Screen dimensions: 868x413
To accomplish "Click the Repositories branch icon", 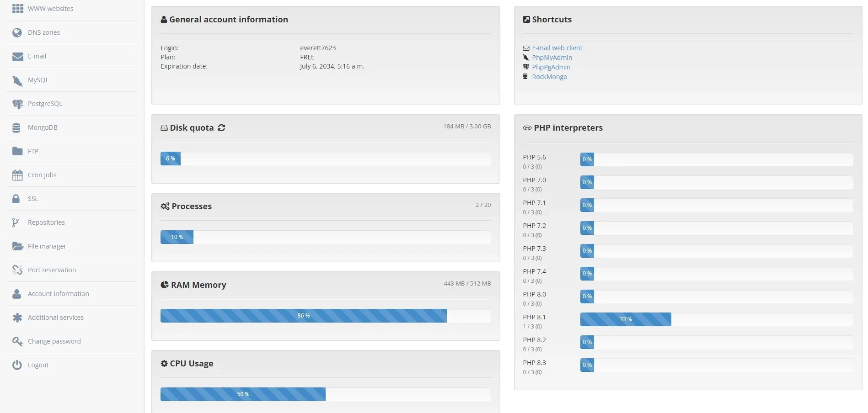I will (x=16, y=222).
